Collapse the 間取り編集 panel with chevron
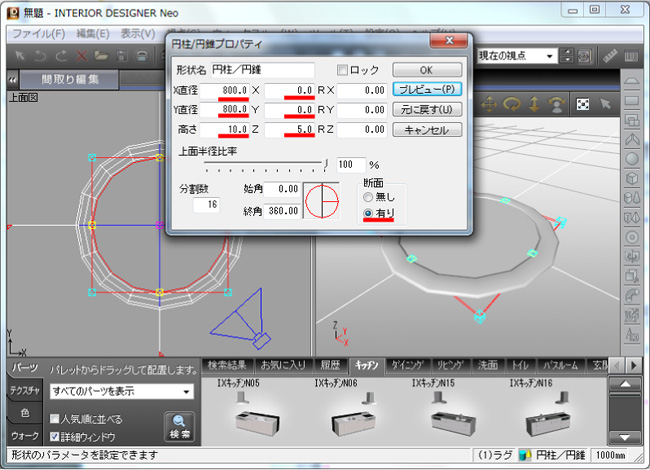 [13, 78]
